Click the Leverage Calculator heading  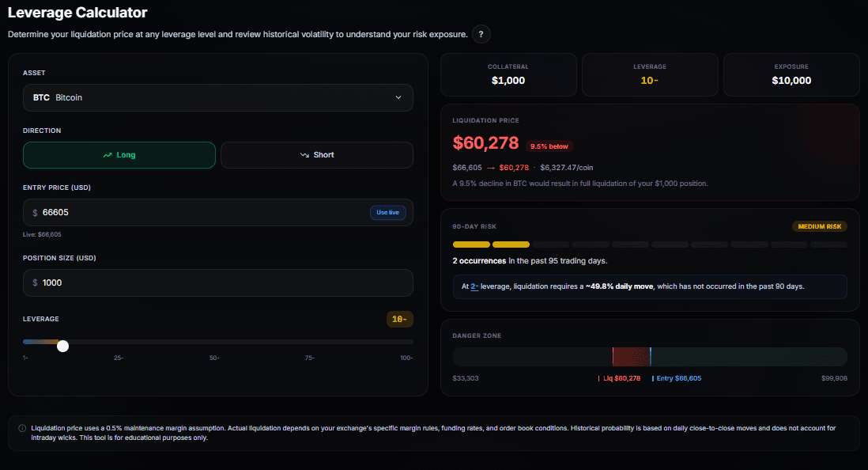pyautogui.click(x=77, y=13)
